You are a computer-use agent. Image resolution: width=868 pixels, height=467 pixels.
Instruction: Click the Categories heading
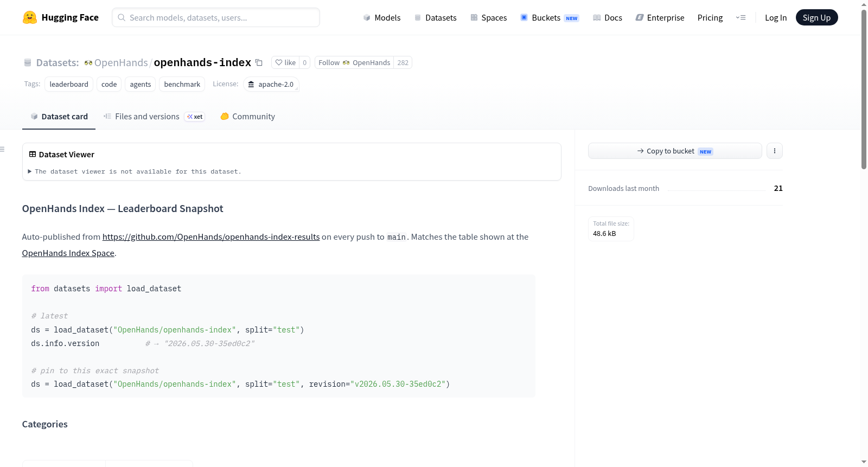(x=45, y=424)
